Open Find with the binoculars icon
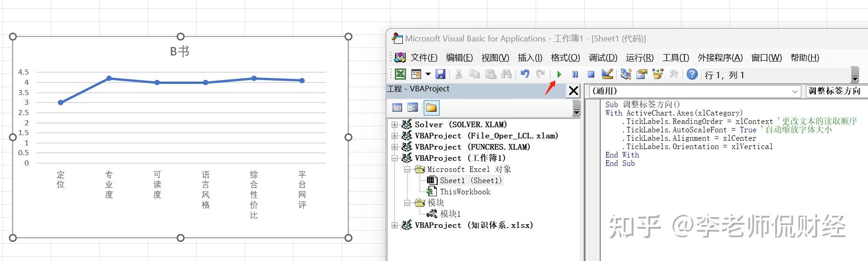This screenshot has height=261, width=868. pyautogui.click(x=506, y=74)
